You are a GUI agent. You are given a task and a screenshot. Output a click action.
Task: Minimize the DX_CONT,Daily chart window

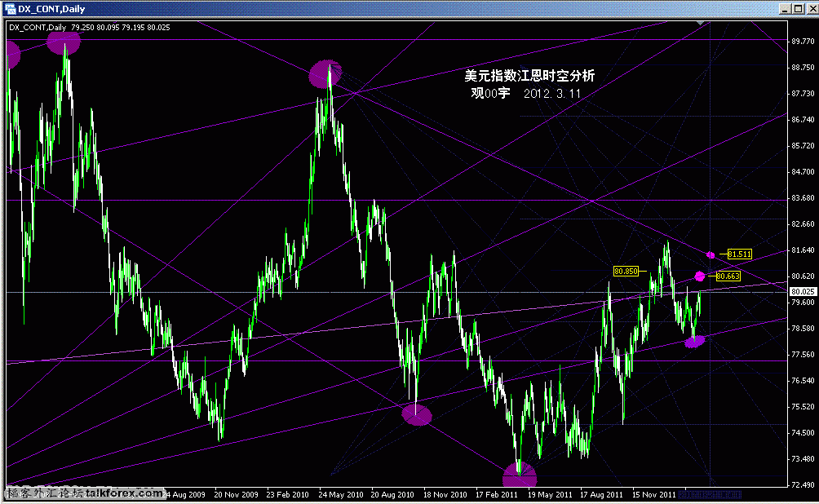coord(785,9)
